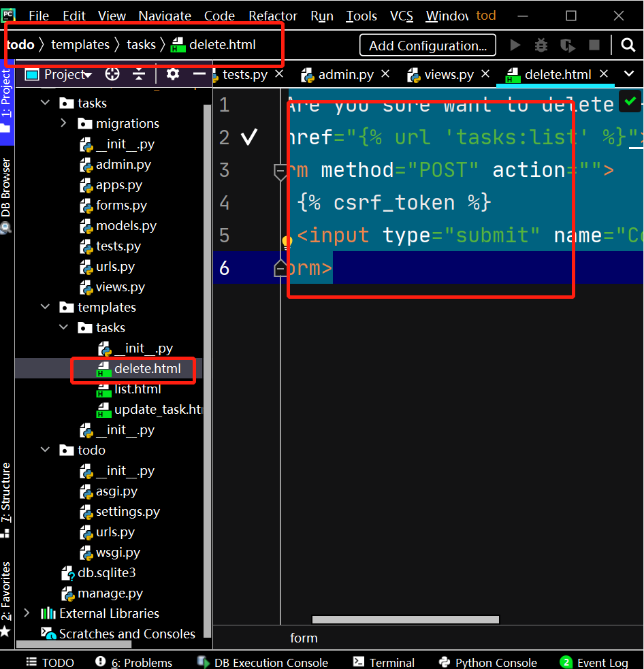Click form breadcrumb below editor

[x=304, y=638]
